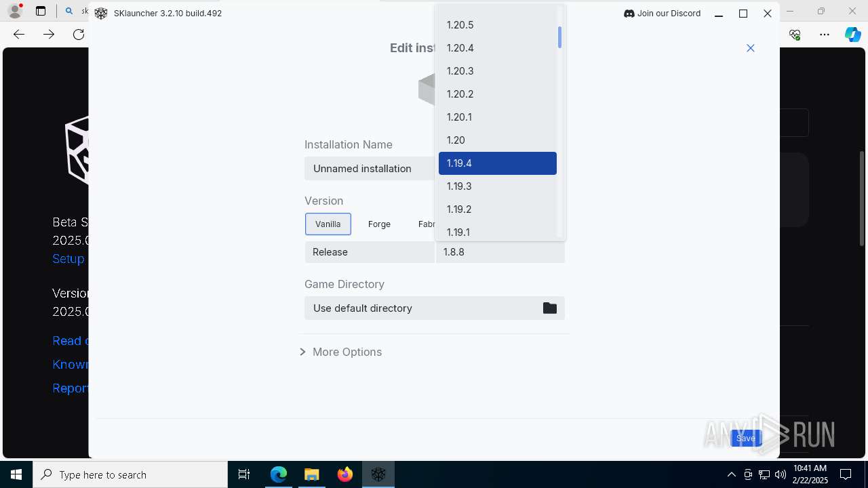Choose version 1.20 entry
The height and width of the screenshot is (488, 868).
tap(497, 140)
